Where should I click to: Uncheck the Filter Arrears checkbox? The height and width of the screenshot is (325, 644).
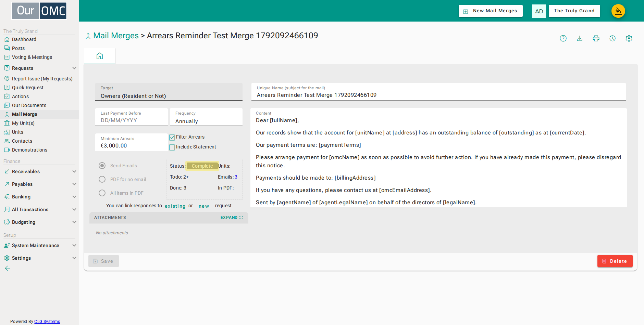coord(172,138)
